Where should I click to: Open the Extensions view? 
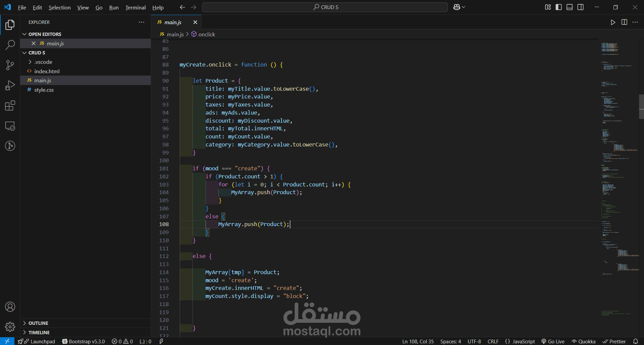pyautogui.click(x=10, y=105)
